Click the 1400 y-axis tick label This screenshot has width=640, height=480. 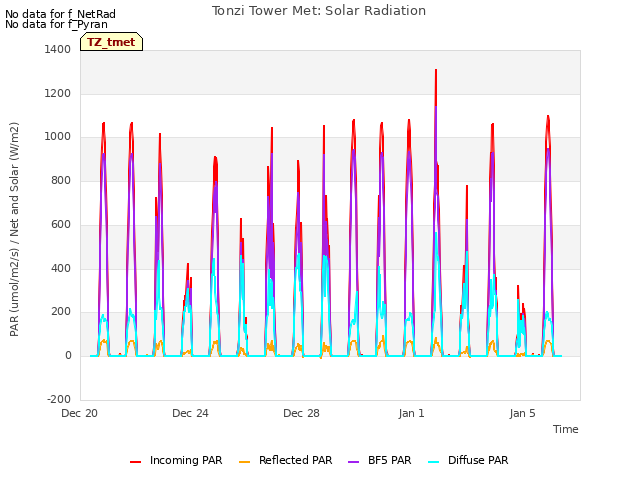pos(58,49)
